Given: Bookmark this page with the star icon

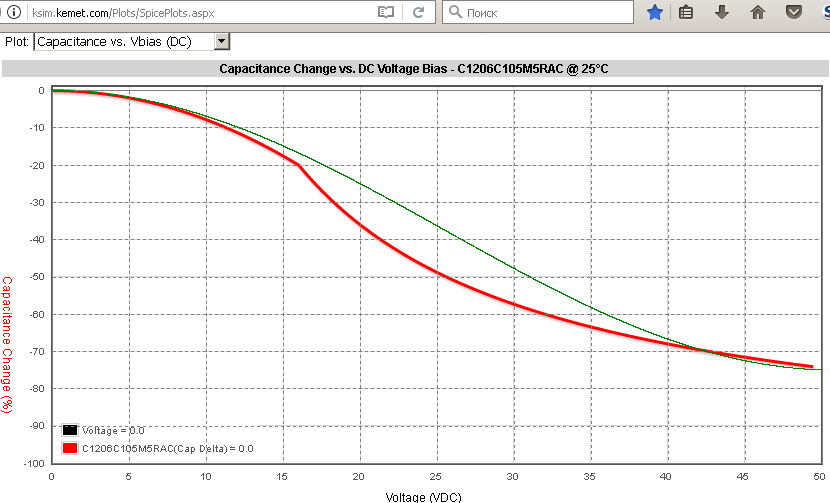Looking at the screenshot, I should (654, 13).
